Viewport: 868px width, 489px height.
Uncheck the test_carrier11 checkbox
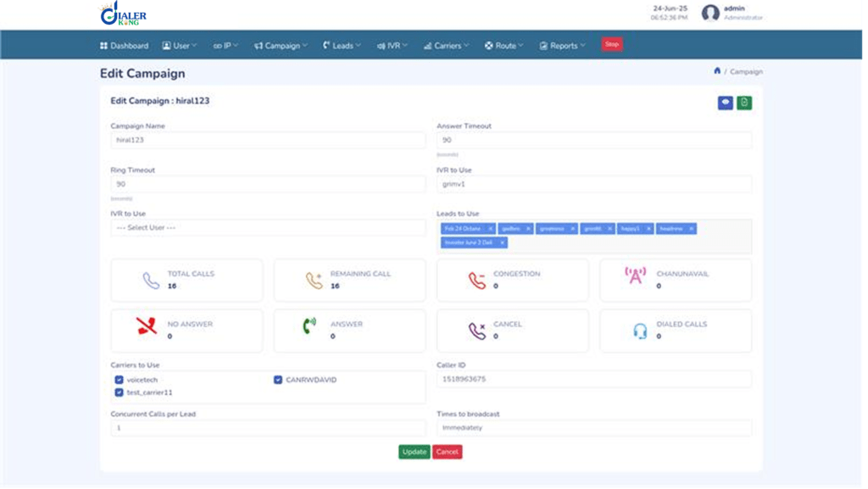click(120, 394)
